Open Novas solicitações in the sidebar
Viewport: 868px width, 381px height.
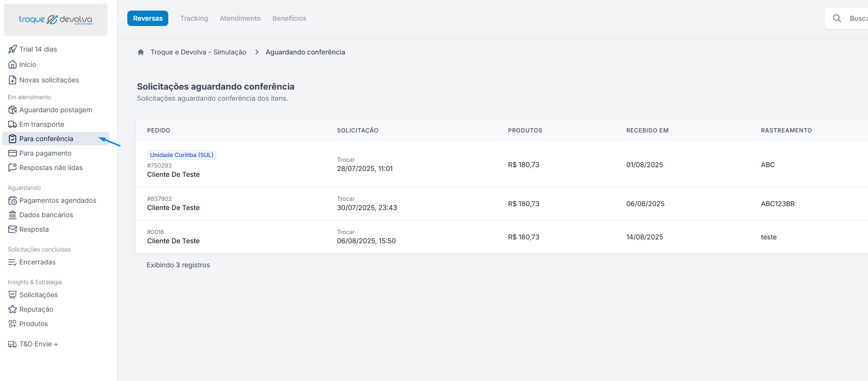point(49,80)
